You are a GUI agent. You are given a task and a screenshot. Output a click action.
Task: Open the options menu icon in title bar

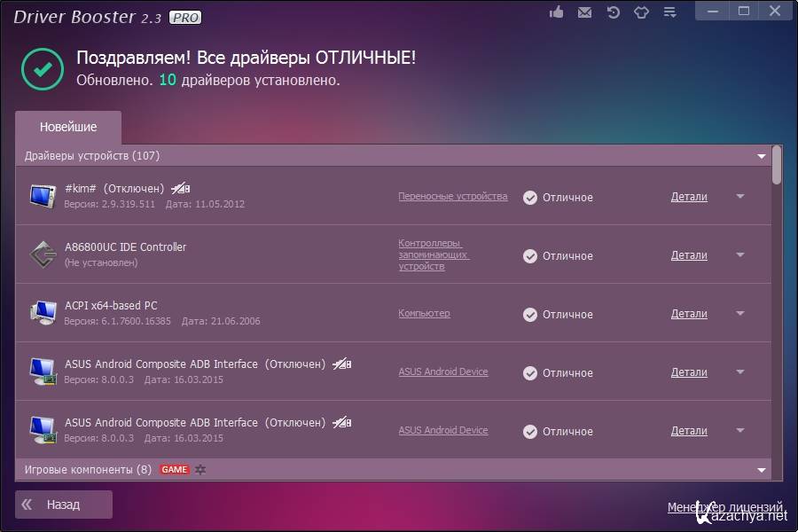669,12
